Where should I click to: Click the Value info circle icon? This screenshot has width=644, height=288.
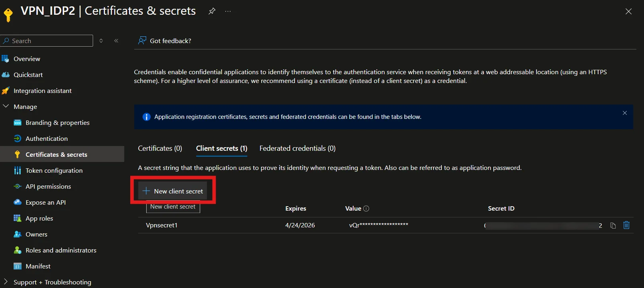click(x=366, y=208)
